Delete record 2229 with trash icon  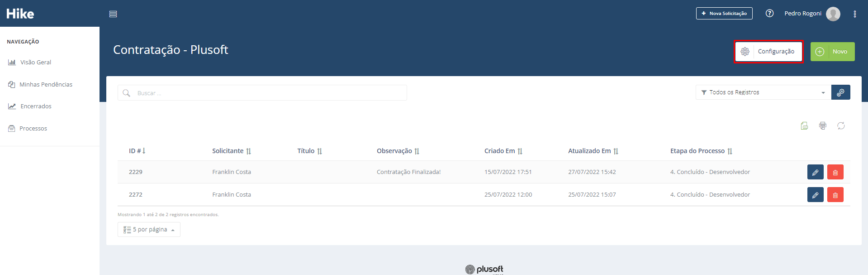(835, 172)
